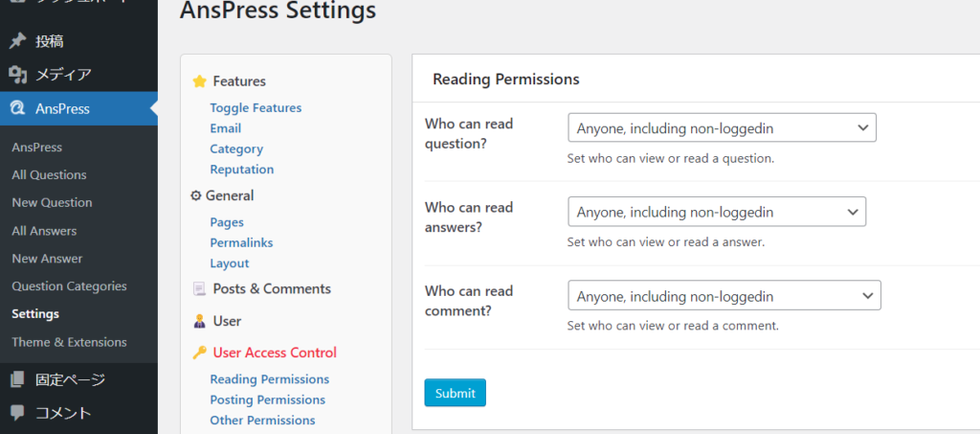
Task: Click the document icon beside Posts & Comments
Action: tap(199, 288)
